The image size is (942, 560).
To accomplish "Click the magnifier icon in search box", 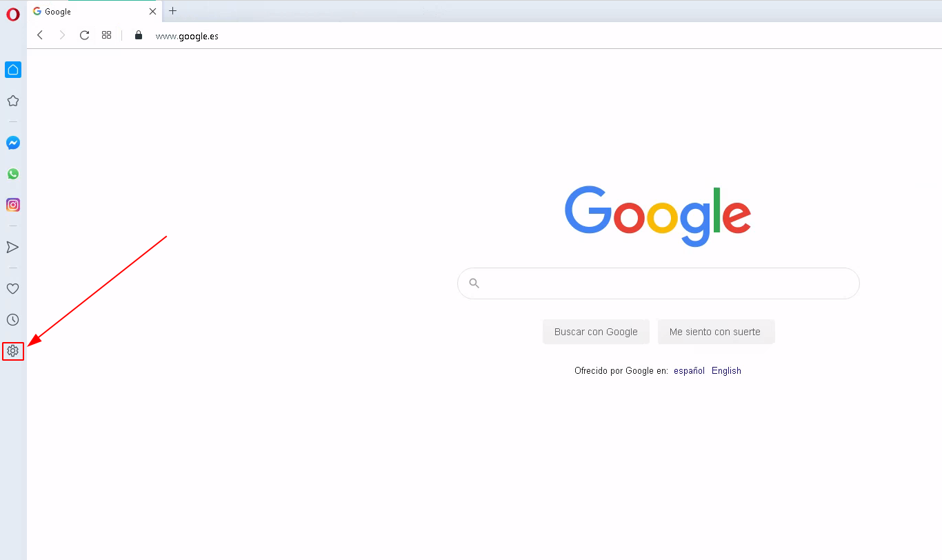I will (474, 283).
